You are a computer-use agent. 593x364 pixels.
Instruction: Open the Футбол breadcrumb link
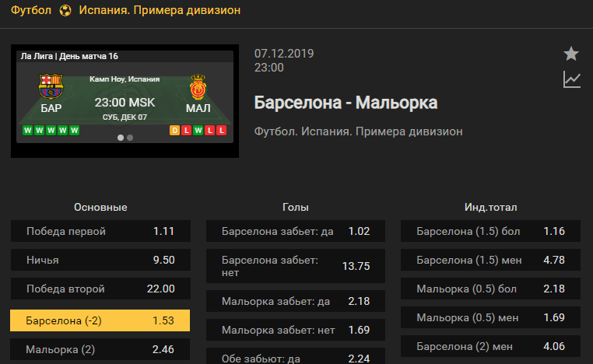click(31, 10)
